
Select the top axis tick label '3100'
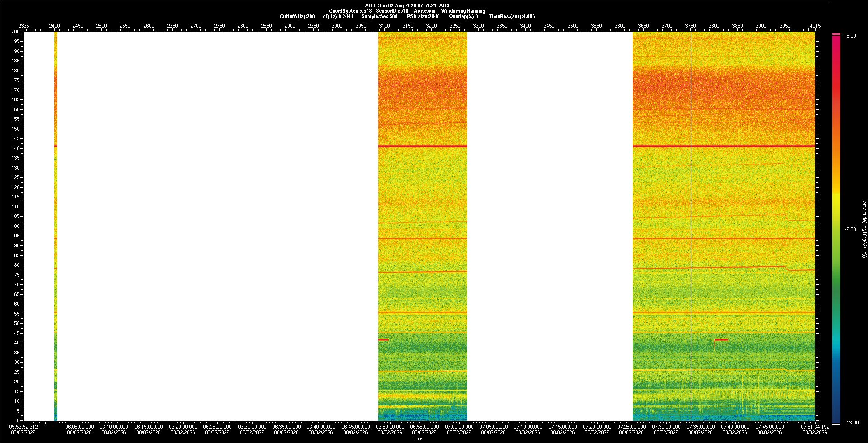pyautogui.click(x=384, y=26)
